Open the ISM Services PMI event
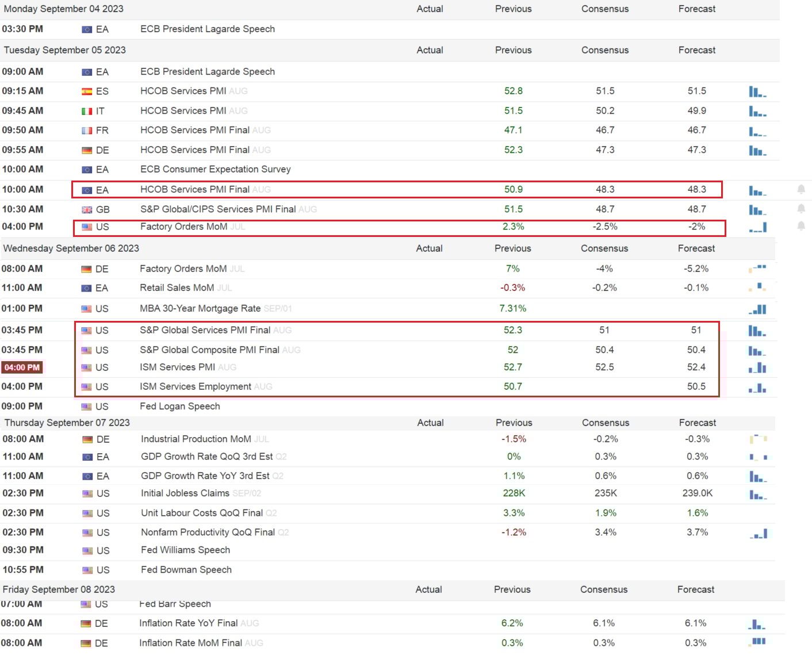Viewport: 812px width, 655px height. [177, 367]
